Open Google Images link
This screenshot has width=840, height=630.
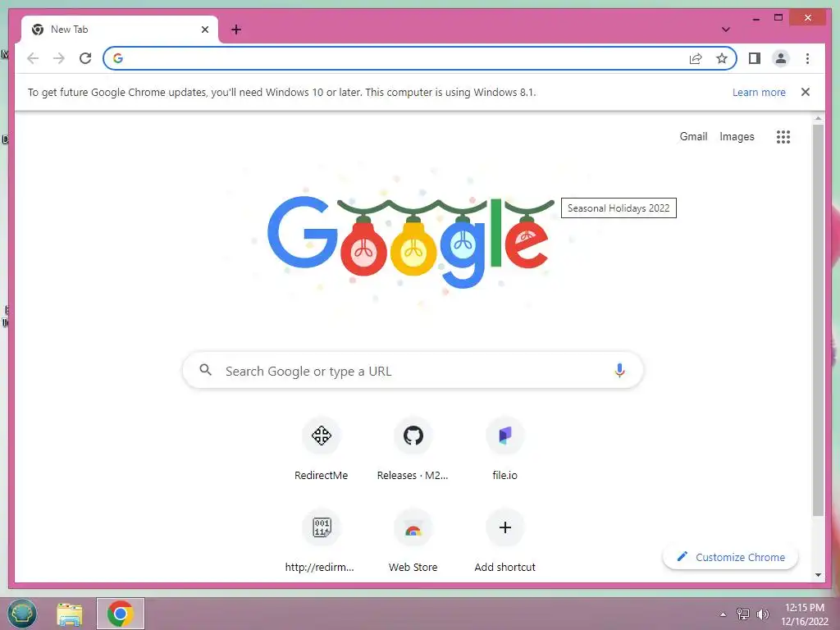(737, 137)
